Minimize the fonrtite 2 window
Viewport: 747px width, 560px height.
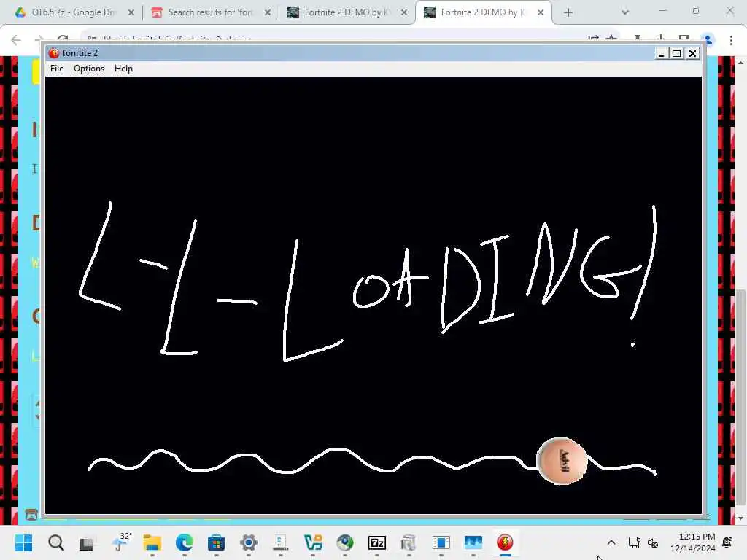pos(661,53)
